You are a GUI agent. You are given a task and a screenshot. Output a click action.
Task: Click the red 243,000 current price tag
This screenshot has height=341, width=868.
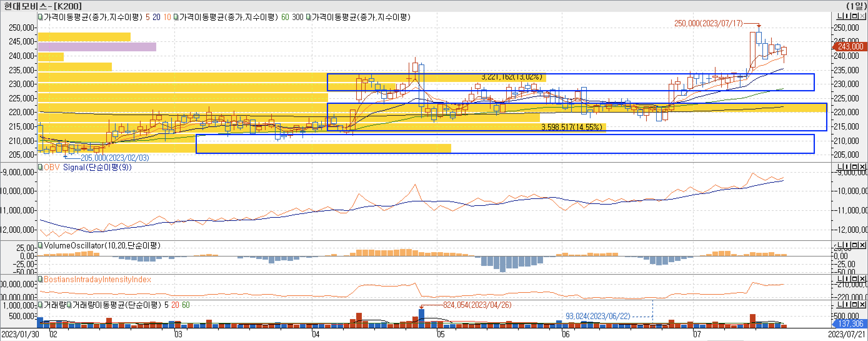tap(850, 46)
